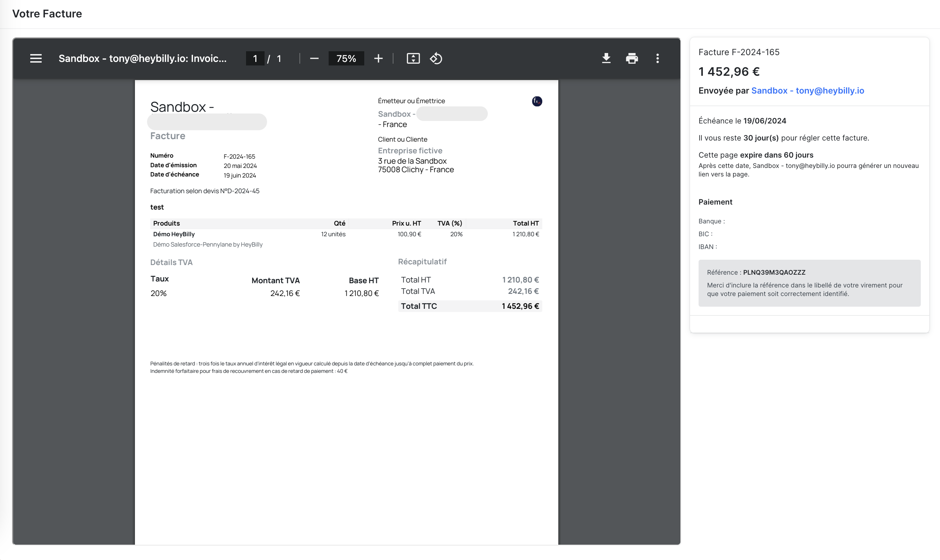Click the Votre Facture page heading
This screenshot has width=940, height=560.
click(x=47, y=14)
